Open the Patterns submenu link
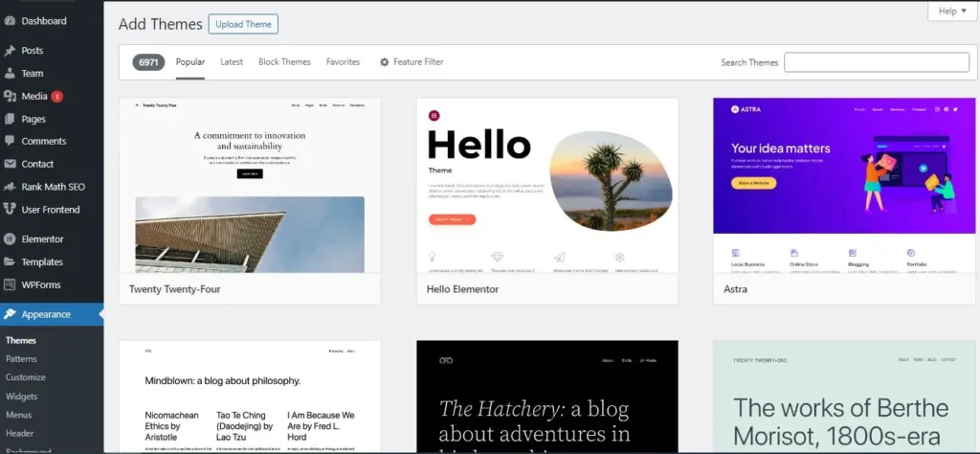The width and height of the screenshot is (980, 454). tap(21, 359)
